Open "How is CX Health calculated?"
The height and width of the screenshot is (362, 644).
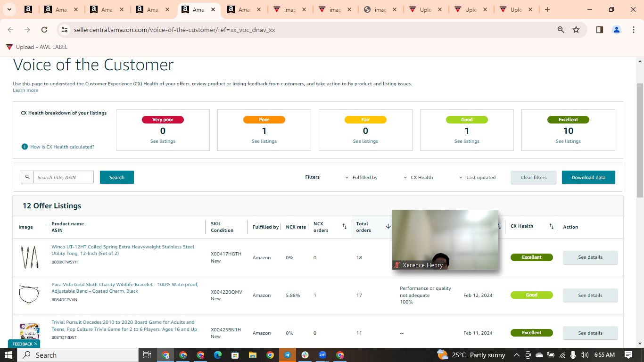[62, 147]
